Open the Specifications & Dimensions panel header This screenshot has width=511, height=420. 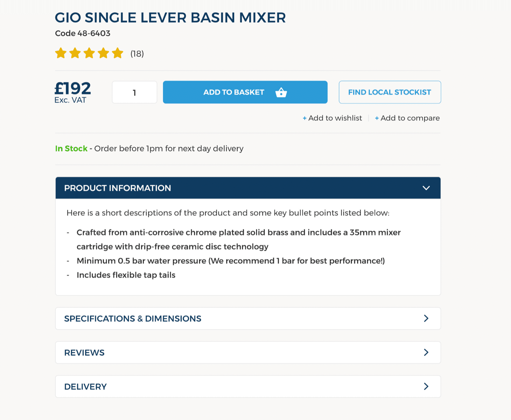point(248,318)
